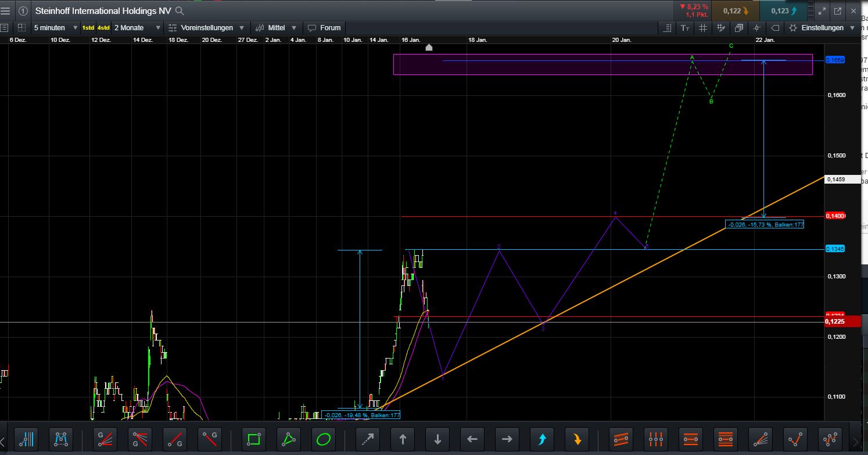868x455 pixels.
Task: Select the rectangle drawing tool
Action: click(x=253, y=439)
